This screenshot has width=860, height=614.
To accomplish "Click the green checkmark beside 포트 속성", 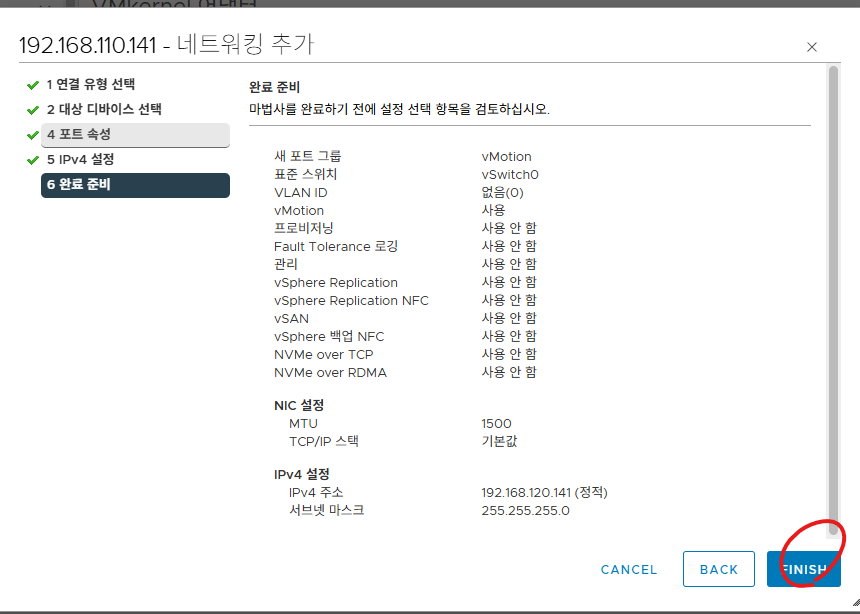I will tap(33, 136).
